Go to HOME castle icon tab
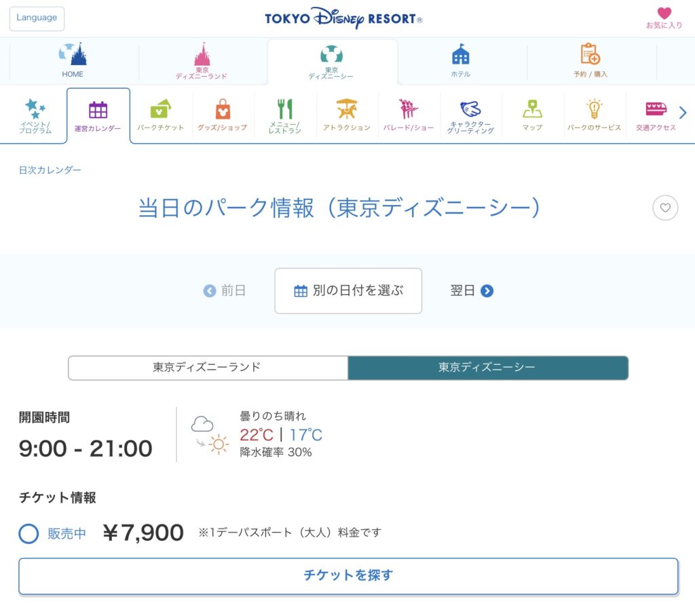695x616 pixels. point(73,60)
